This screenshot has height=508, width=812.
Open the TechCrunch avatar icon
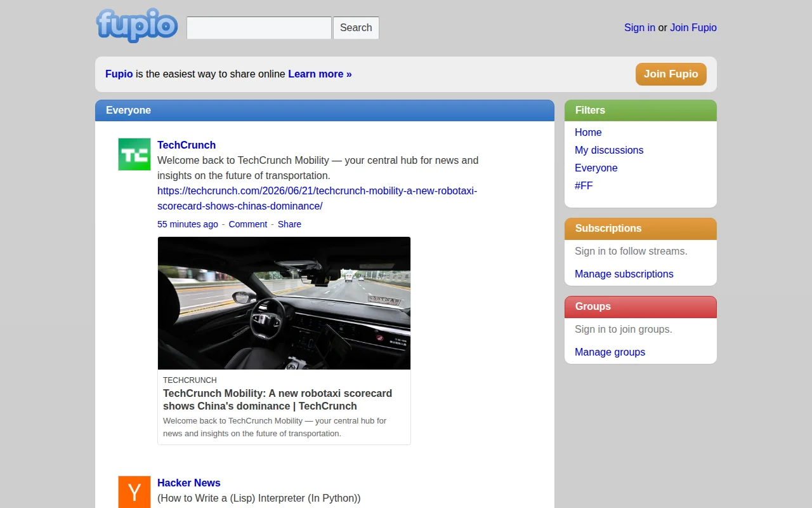coord(134,154)
